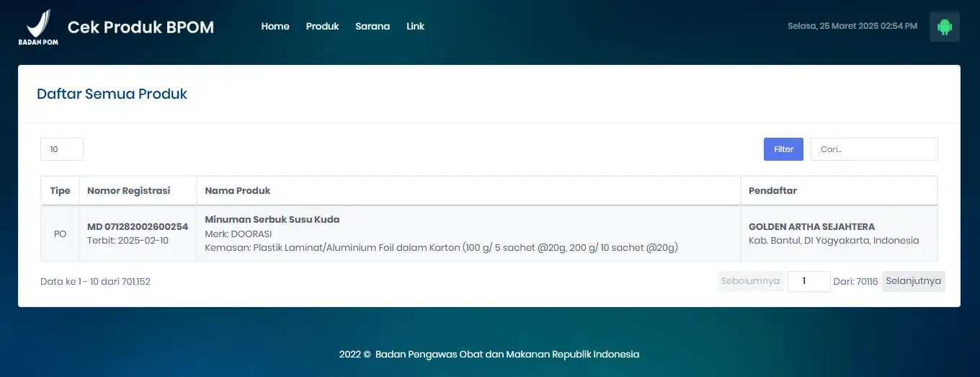The width and height of the screenshot is (980, 377).
Task: Open the Android app icon button
Action: (x=944, y=27)
